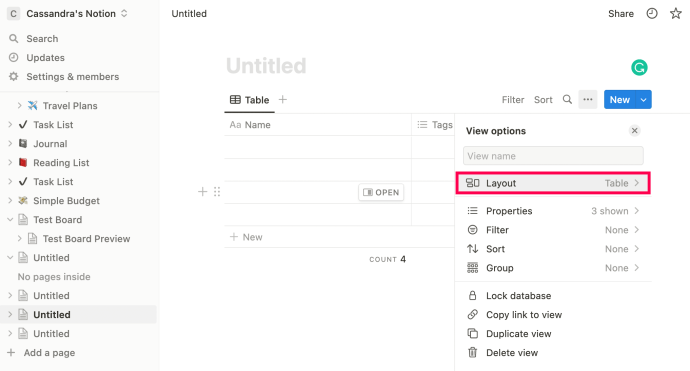Add a row with the plus beside handle
This screenshot has width=690, height=371.
(x=202, y=191)
